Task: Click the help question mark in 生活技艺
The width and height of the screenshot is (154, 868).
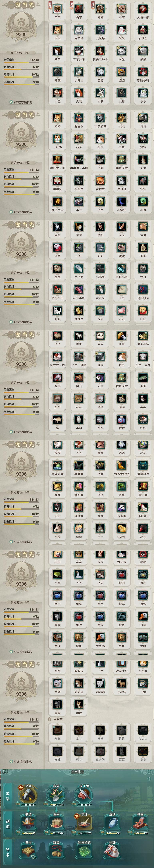Action: click(150, 779)
